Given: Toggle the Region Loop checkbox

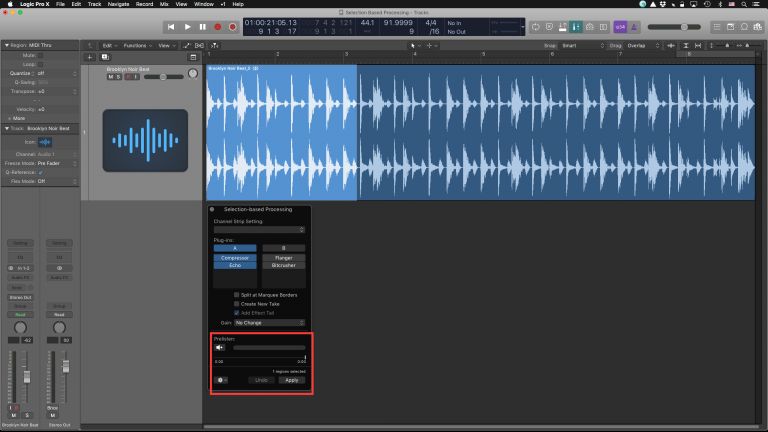Looking at the screenshot, I should (40, 64).
